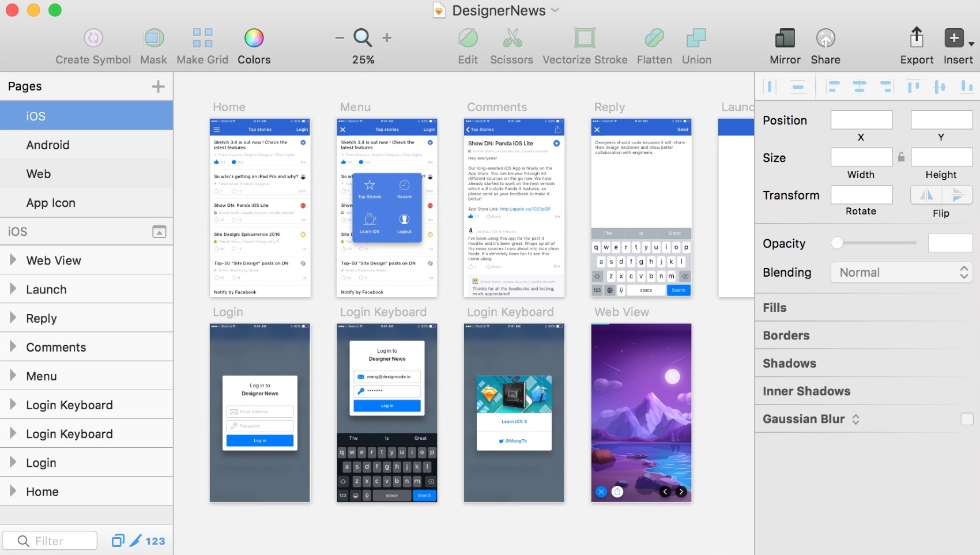Open the Colors picker
This screenshot has width=980, height=555.
point(254,39)
